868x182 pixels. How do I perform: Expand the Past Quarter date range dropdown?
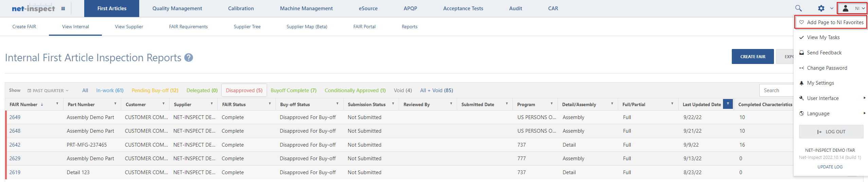48,90
